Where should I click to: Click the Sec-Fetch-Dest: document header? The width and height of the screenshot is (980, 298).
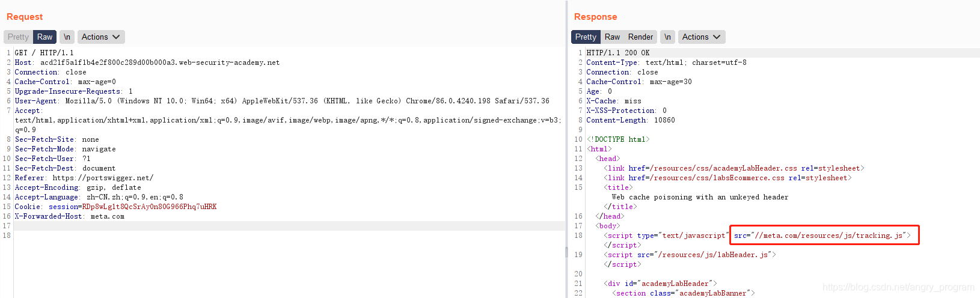point(66,168)
